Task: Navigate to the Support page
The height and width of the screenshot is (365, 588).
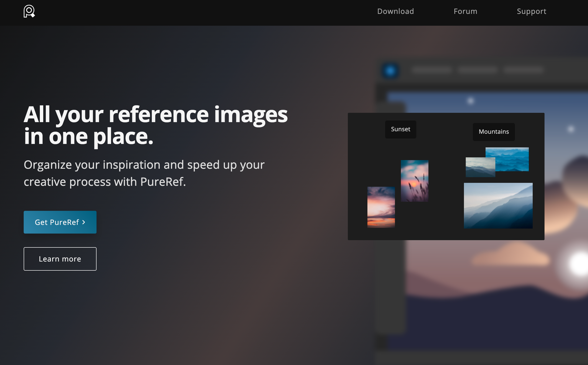Action: click(x=532, y=11)
